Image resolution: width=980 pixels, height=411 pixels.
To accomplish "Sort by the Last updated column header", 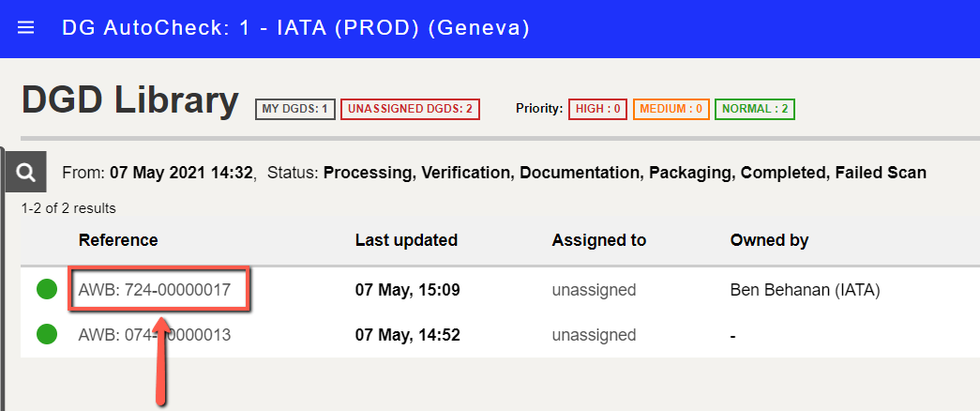I will click(x=406, y=240).
